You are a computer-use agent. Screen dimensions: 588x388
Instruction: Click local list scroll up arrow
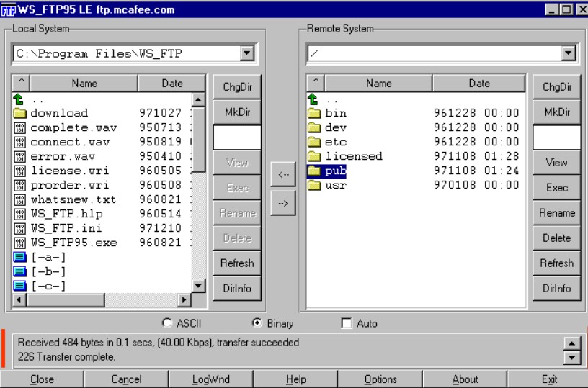[x=198, y=99]
